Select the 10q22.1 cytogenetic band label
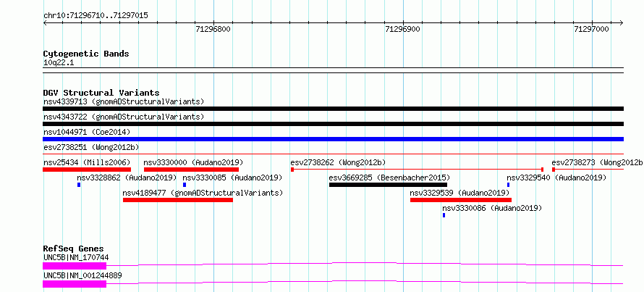The width and height of the screenshot is (644, 292). [59, 63]
